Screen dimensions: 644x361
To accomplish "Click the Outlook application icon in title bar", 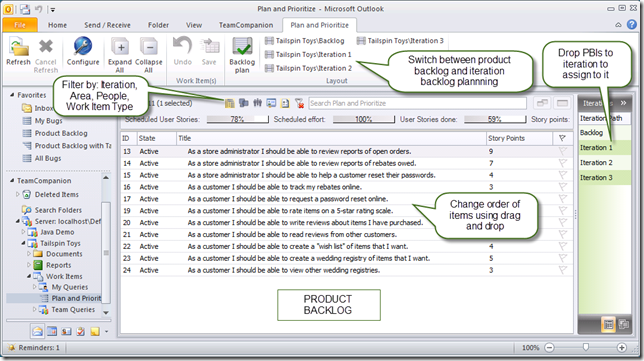I will (x=8, y=9).
